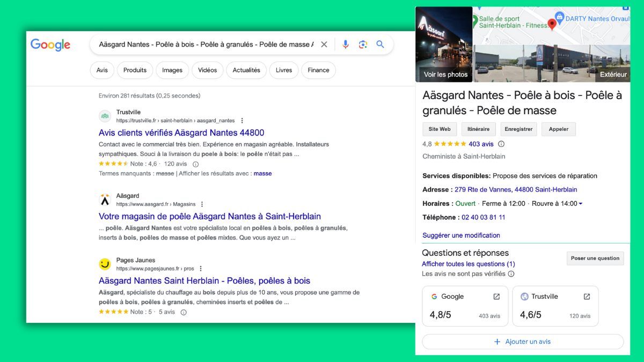
Task: Click the 'Poser une question' button
Action: pyautogui.click(x=595, y=258)
